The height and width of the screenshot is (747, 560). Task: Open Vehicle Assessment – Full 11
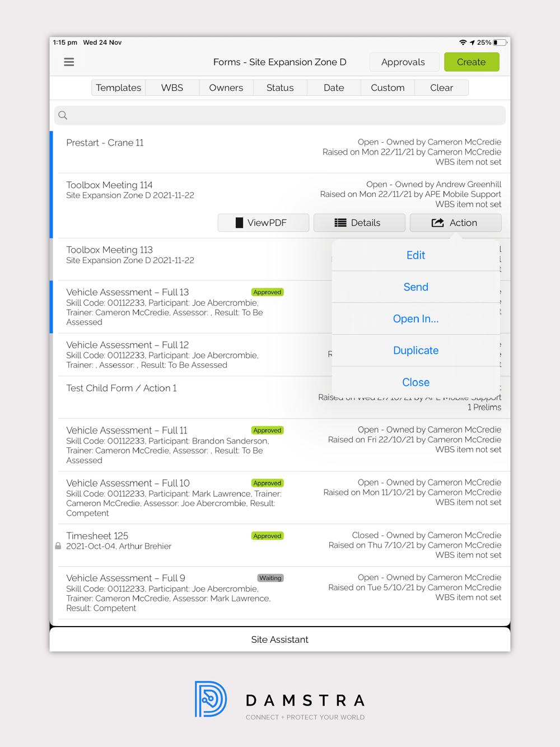(280, 445)
